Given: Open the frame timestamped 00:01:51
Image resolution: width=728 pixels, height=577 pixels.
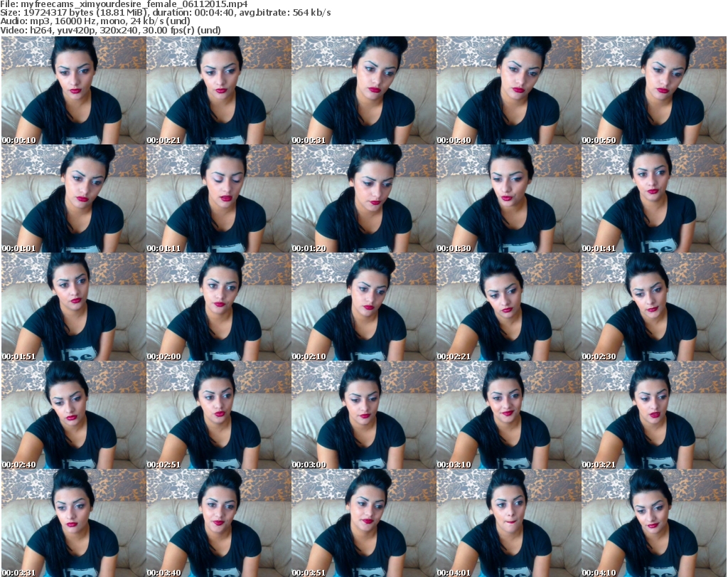Looking at the screenshot, I should point(73,307).
